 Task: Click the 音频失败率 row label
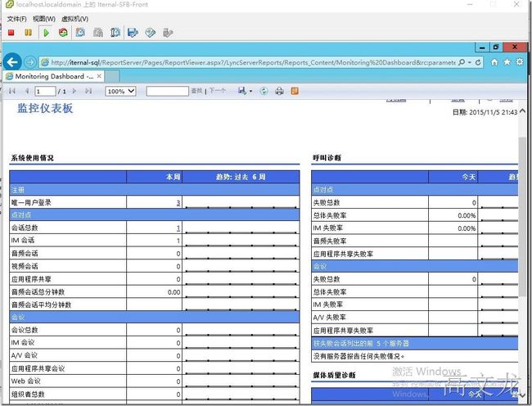[x=330, y=241]
